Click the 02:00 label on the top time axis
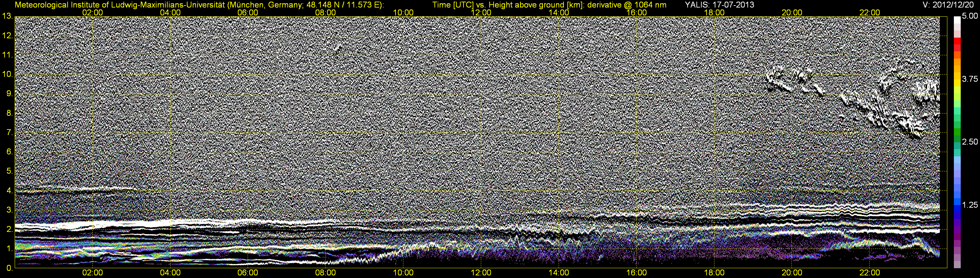Viewport: 980px width, 278px height. point(92,12)
